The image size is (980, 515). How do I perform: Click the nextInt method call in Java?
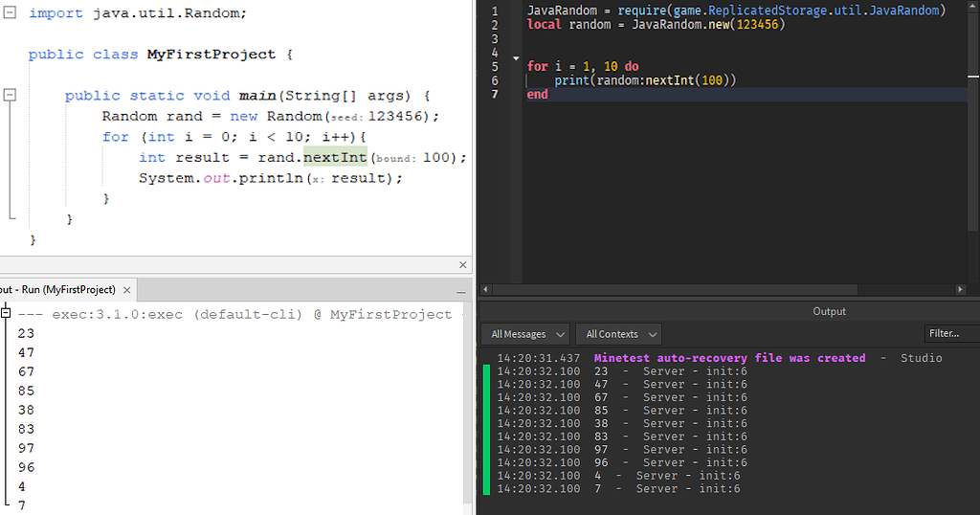335,157
